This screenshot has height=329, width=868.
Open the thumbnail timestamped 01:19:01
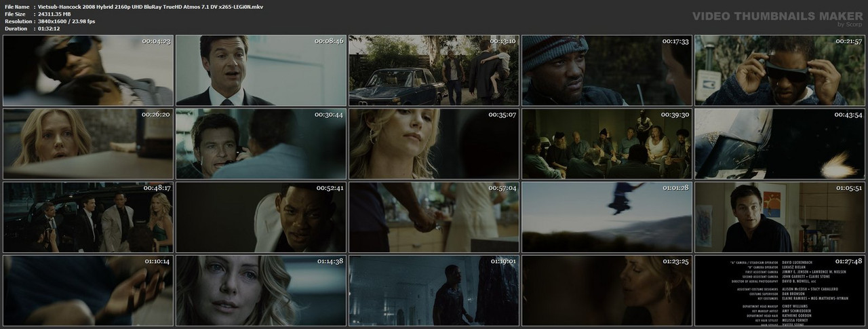point(433,290)
